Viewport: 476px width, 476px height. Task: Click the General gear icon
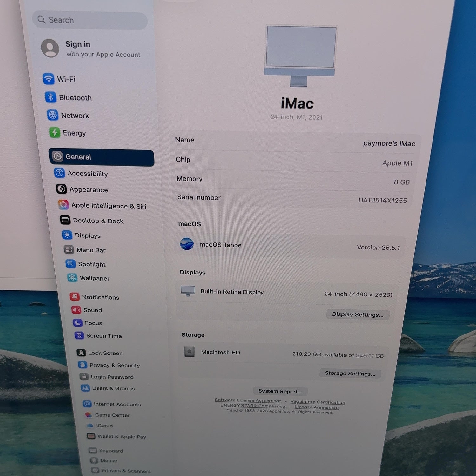(57, 156)
